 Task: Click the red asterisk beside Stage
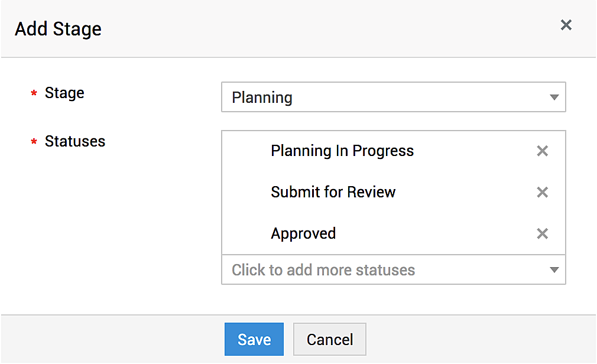click(x=34, y=95)
